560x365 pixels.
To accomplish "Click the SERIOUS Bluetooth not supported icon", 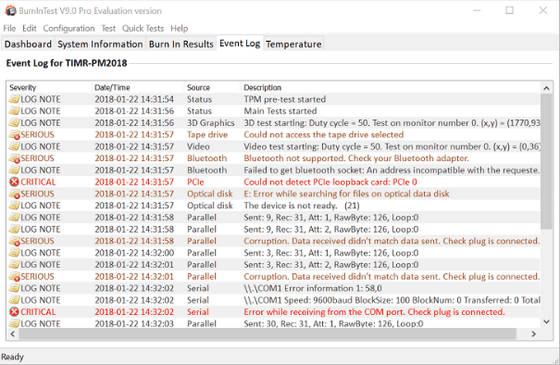I will pyautogui.click(x=14, y=159).
